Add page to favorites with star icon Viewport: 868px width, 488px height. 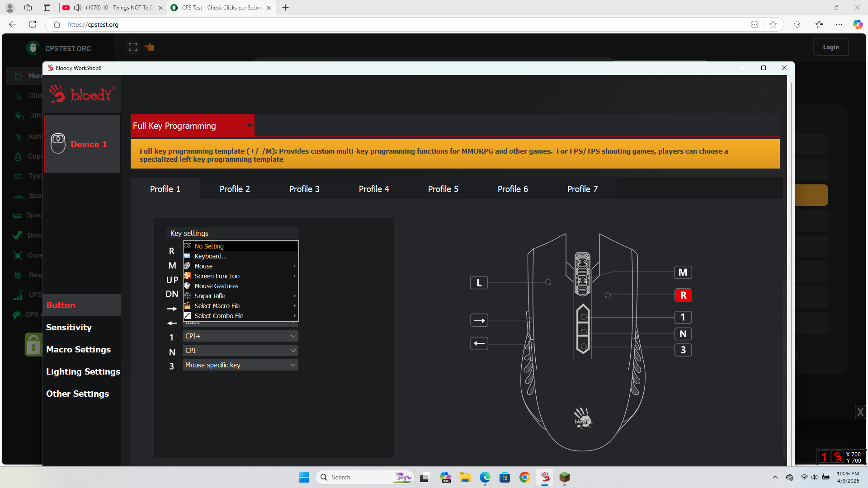tap(773, 24)
